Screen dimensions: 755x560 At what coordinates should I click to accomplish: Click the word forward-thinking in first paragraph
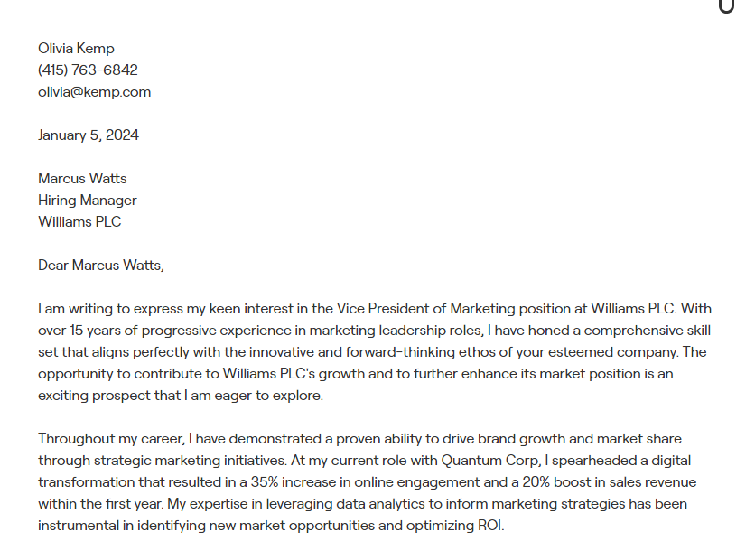(400, 352)
